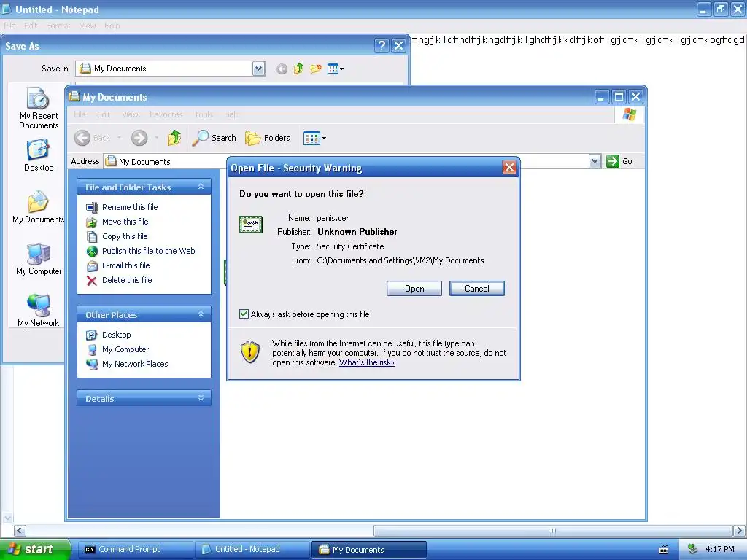Open the Tools menu in My Documents window
747x560 pixels.
tap(204, 114)
